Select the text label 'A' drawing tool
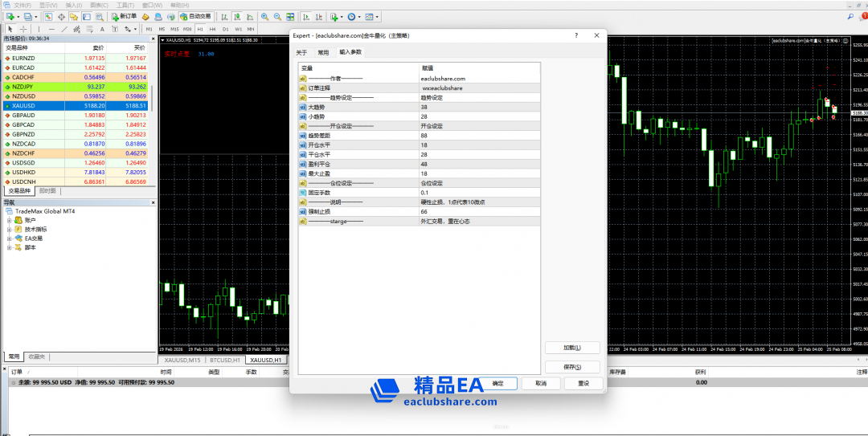868x436 pixels. (102, 29)
